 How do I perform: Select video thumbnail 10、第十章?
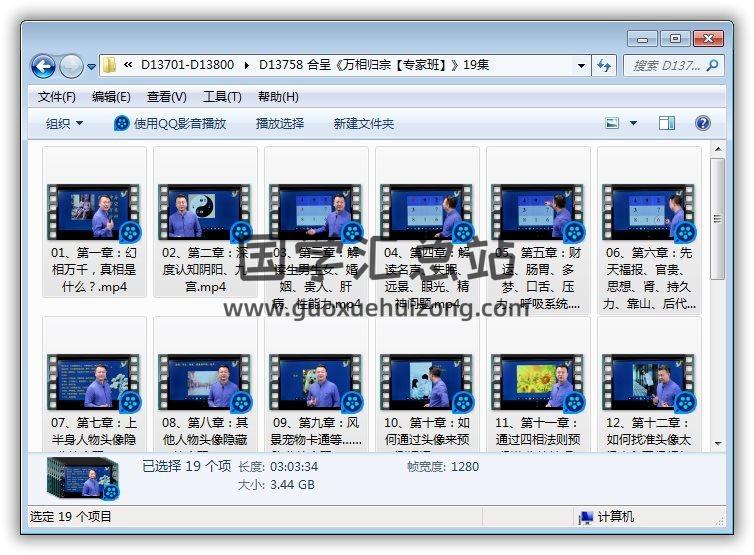(427, 382)
